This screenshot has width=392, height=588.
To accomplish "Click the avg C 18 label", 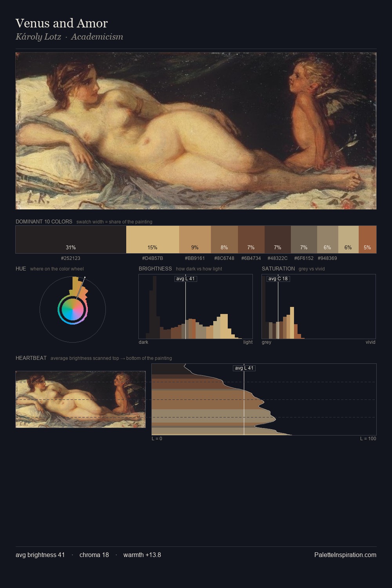I will [x=278, y=279].
